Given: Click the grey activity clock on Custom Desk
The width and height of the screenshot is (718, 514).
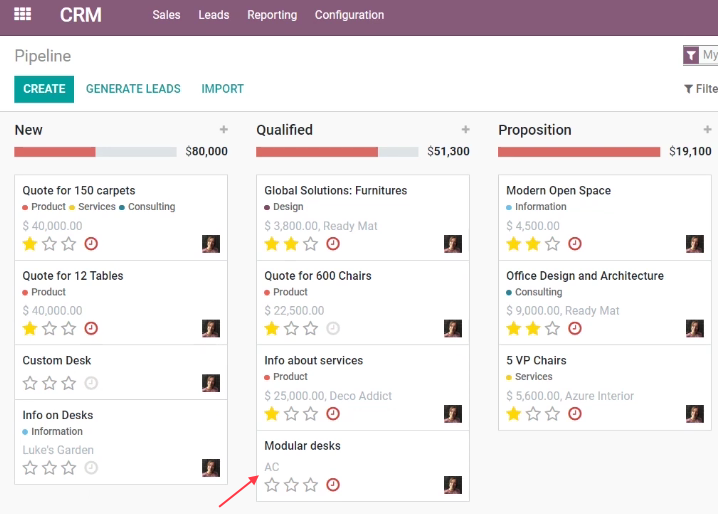Looking at the screenshot, I should tap(91, 383).
